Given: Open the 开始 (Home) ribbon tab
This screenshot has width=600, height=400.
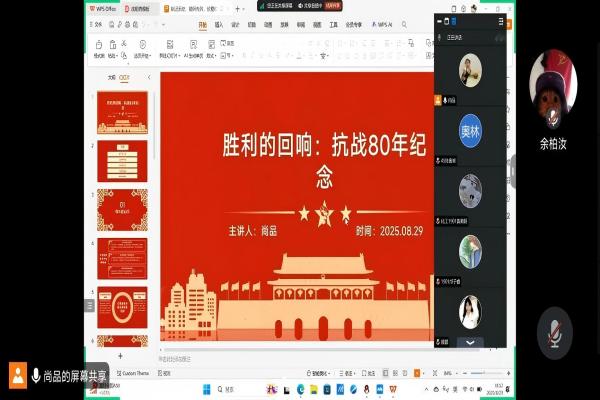Looking at the screenshot, I should [203, 24].
